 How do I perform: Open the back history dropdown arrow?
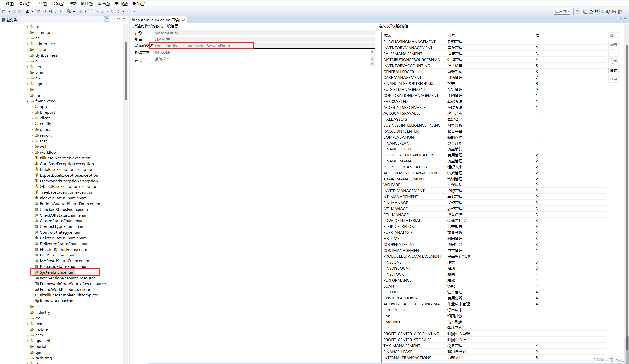pyautogui.click(x=124, y=11)
